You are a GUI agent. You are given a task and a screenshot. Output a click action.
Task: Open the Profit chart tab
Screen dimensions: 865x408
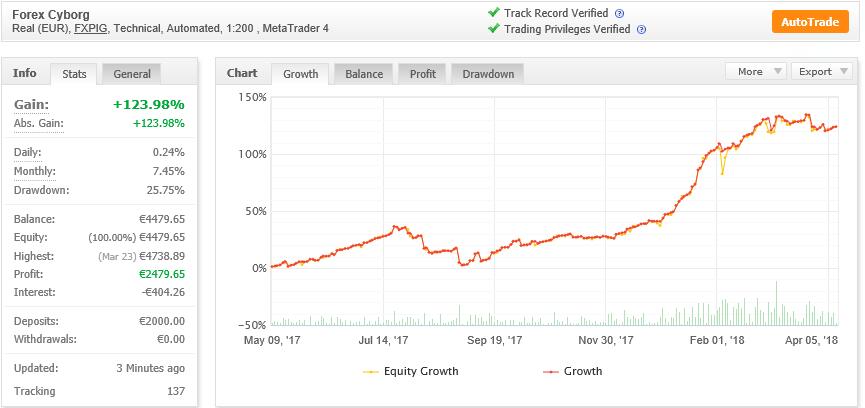(423, 74)
